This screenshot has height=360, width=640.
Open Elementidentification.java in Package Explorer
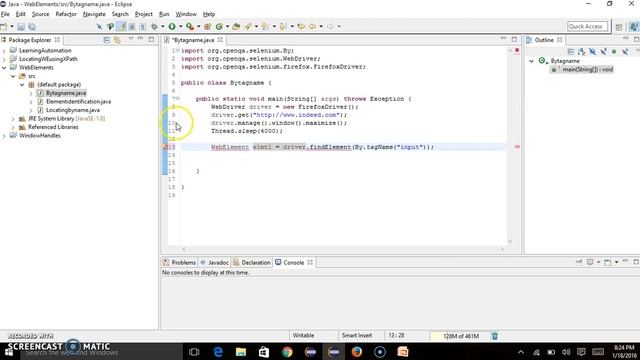[78, 102]
